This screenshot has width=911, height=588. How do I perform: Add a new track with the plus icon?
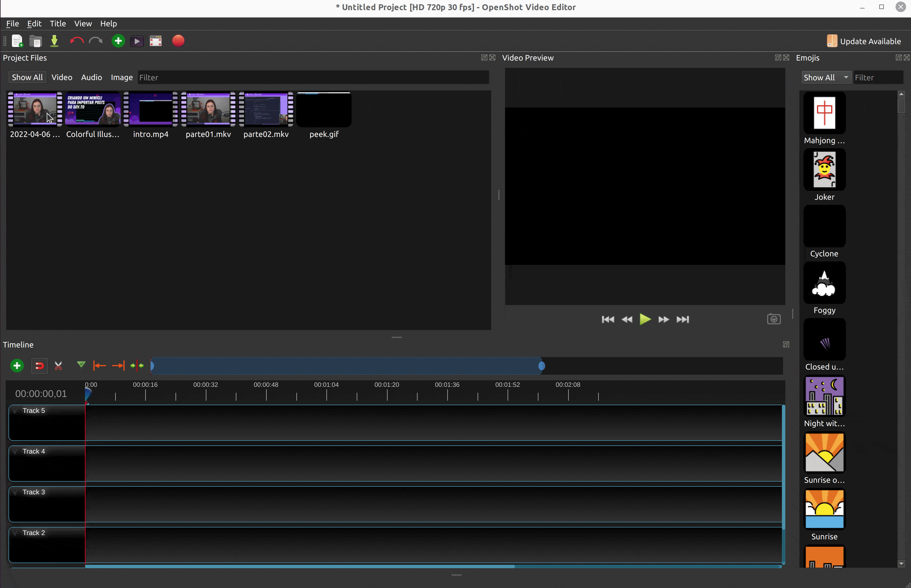[16, 365]
